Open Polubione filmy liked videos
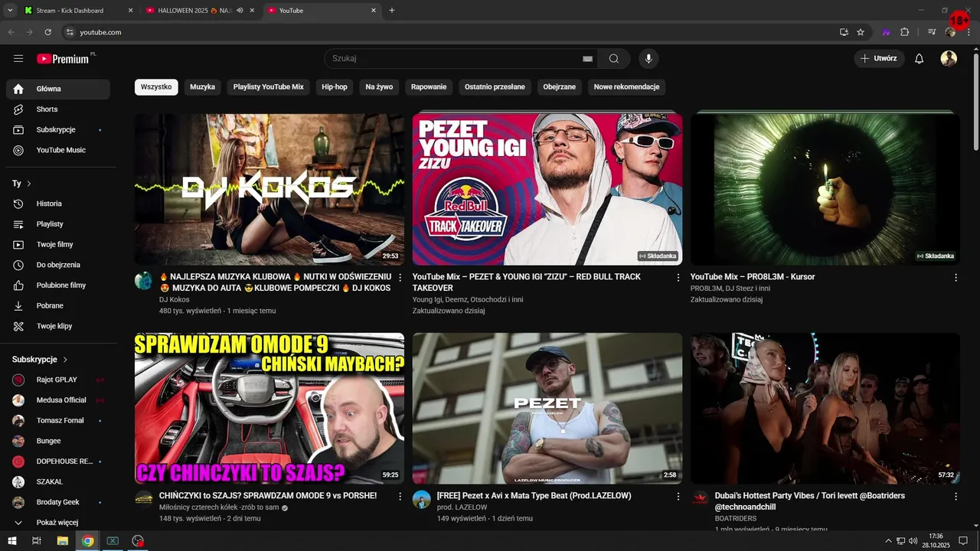 pos(58,285)
